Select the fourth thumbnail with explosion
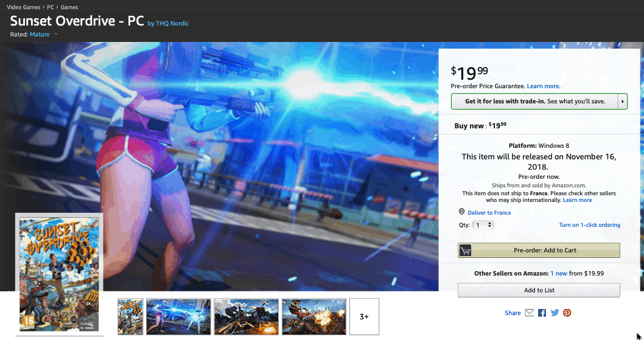 (314, 317)
